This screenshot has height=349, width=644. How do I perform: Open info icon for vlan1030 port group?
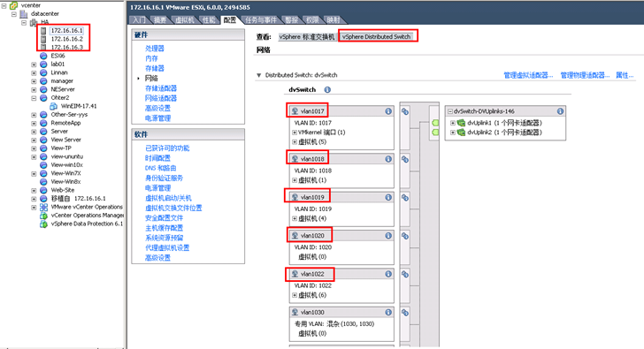[x=388, y=312]
